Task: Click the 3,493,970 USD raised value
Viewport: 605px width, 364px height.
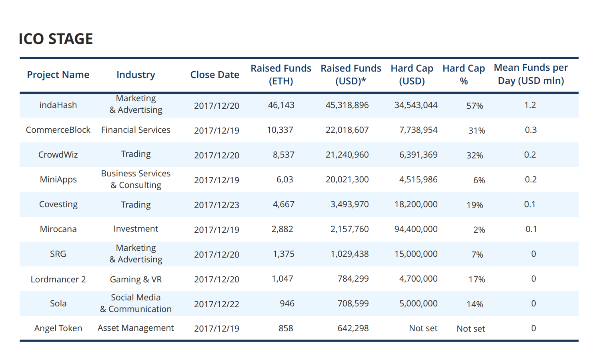Action: click(x=350, y=204)
